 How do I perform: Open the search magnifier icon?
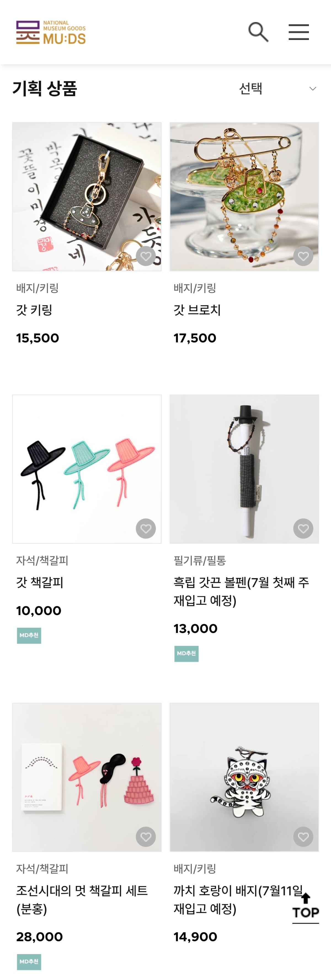coord(258,32)
